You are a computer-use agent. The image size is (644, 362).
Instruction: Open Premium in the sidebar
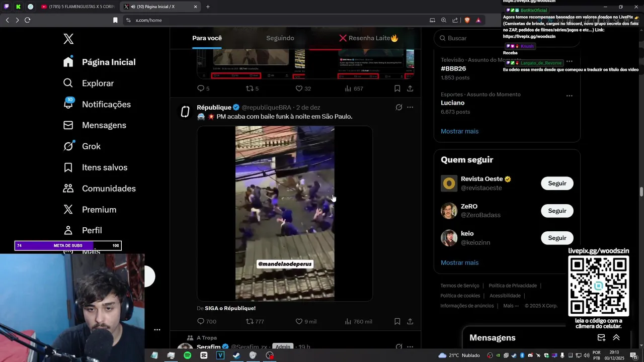90,210
